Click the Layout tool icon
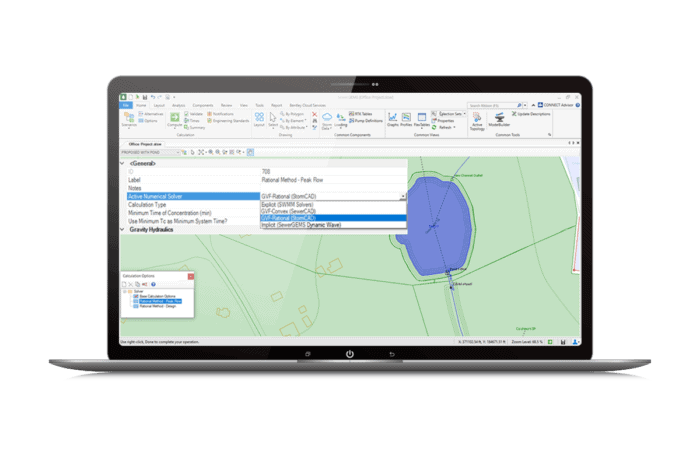The image size is (700, 455). point(258,120)
